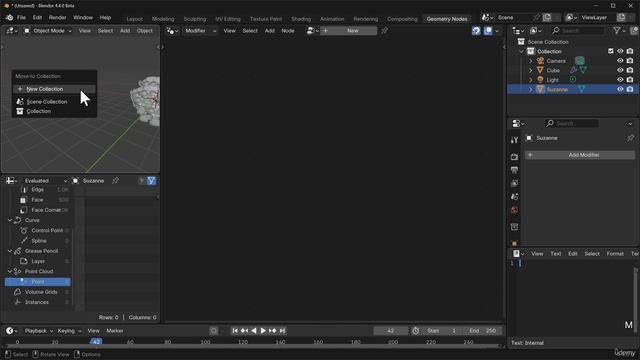The height and width of the screenshot is (360, 640).
Task: Click the Cube modifier wrench icon
Action: 573,70
